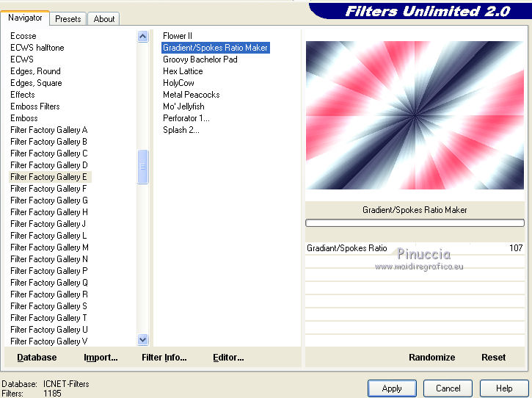This screenshot has width=532, height=398.
Task: Select the Splash 2... filter
Action: click(181, 130)
